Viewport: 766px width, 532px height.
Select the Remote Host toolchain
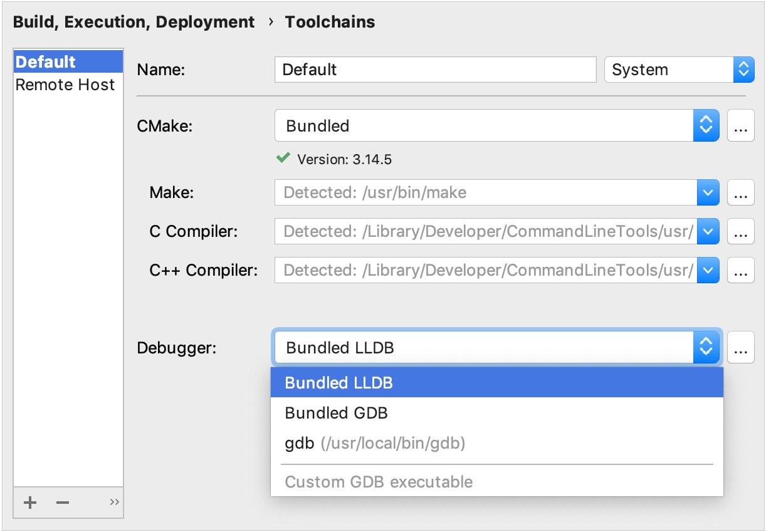(65, 85)
